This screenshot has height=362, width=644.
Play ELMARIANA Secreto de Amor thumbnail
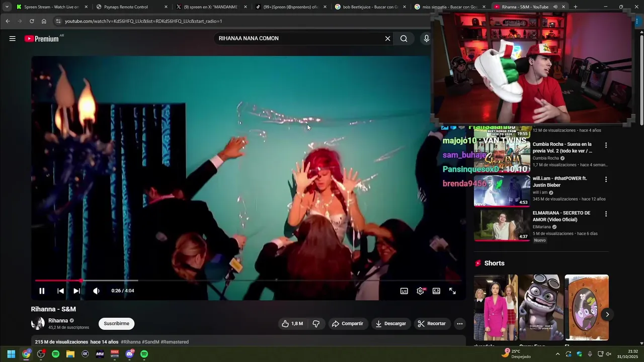[502, 225]
